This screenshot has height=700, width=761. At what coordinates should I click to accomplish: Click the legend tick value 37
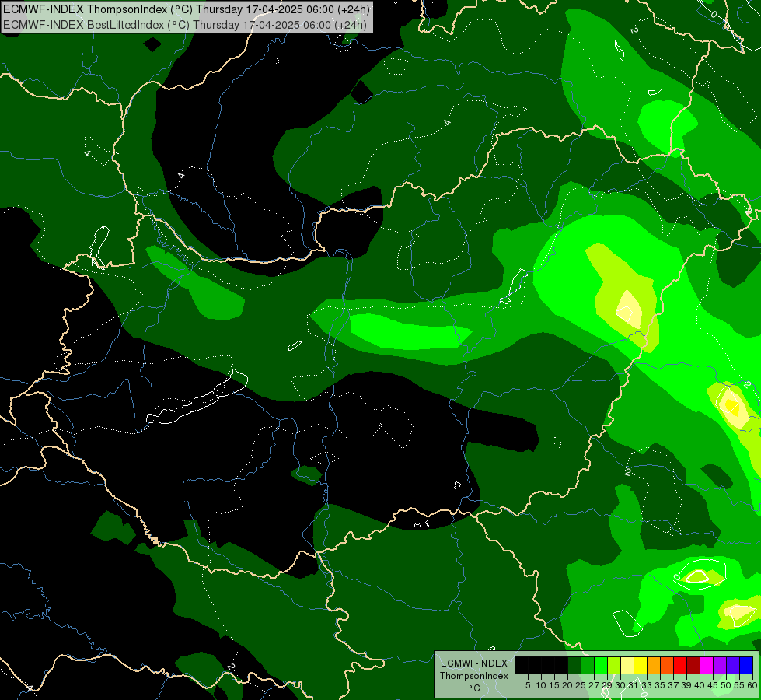pyautogui.click(x=674, y=685)
